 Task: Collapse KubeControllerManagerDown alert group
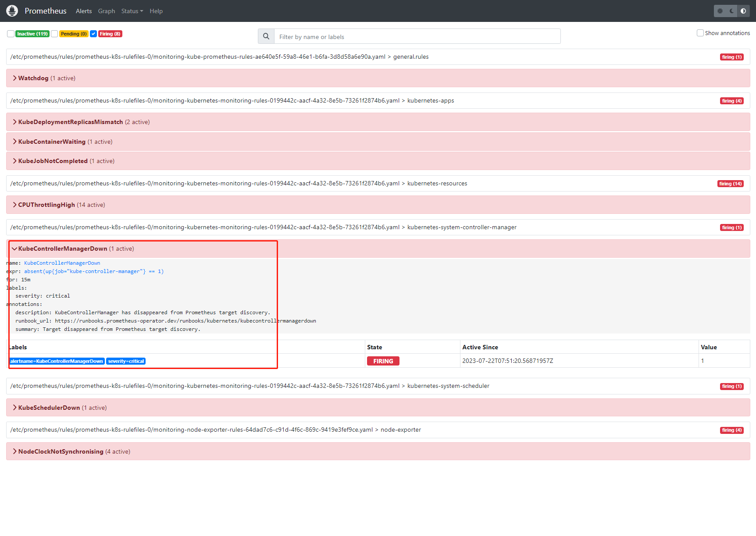(378, 248)
